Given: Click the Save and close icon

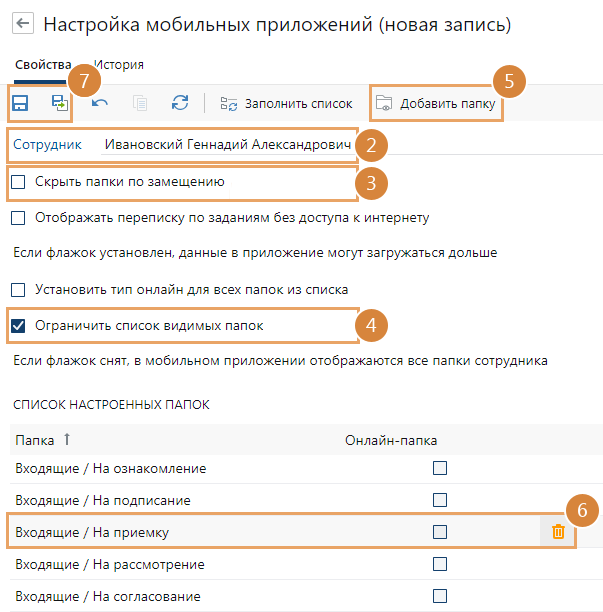Looking at the screenshot, I should (x=60, y=103).
